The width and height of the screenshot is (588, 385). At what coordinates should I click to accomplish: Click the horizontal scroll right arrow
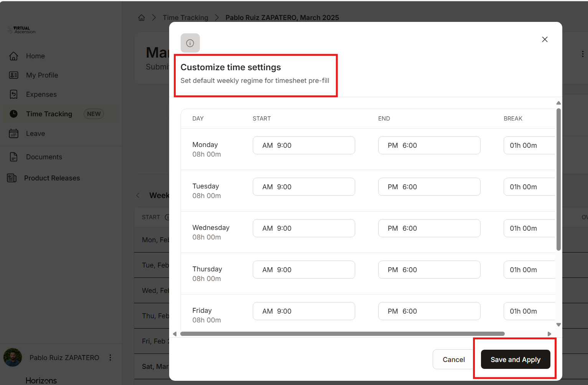coord(549,334)
